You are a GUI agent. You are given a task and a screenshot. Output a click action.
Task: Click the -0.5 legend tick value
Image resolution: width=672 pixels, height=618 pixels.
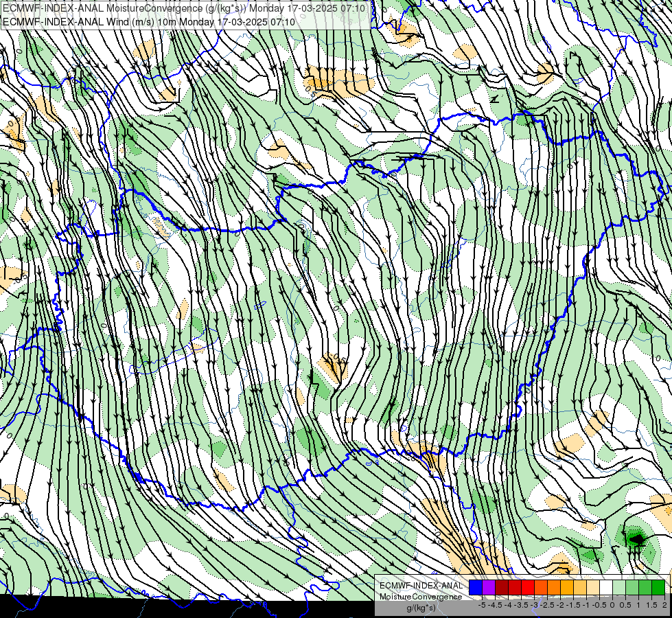coord(599,605)
